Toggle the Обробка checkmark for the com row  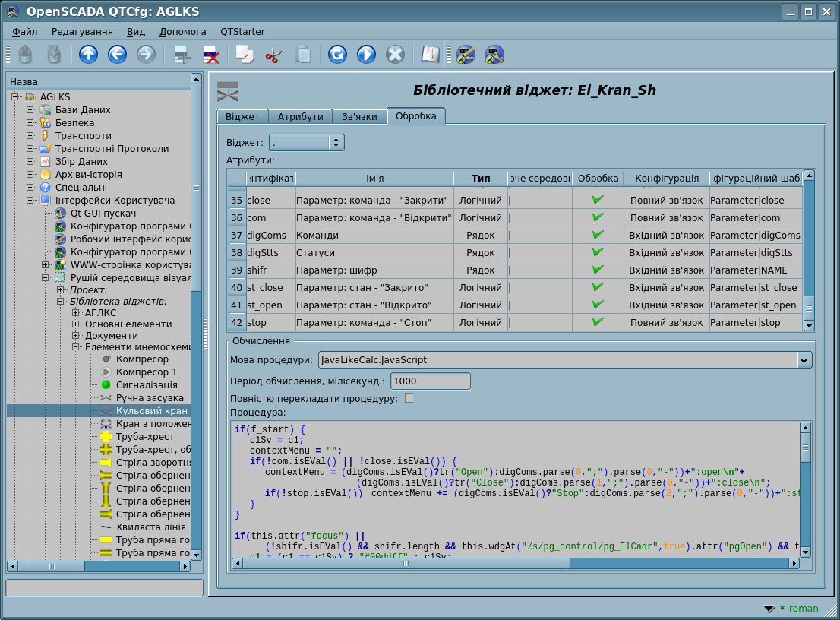598,217
